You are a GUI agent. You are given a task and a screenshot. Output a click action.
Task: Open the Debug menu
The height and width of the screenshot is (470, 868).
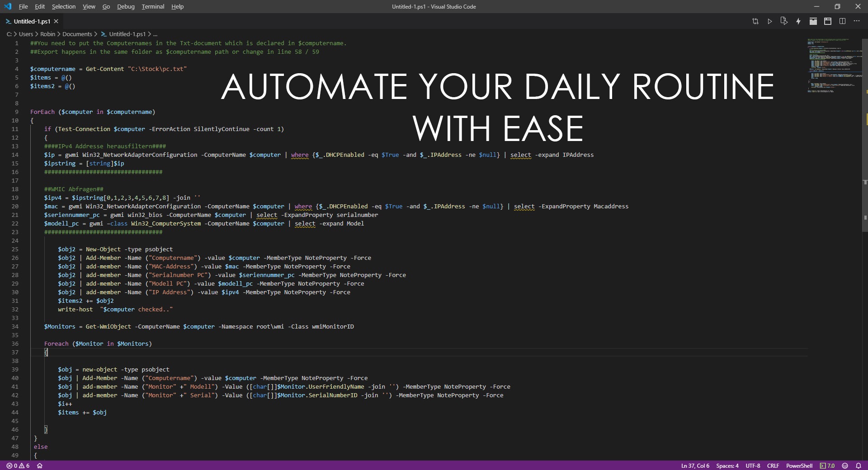(126, 6)
